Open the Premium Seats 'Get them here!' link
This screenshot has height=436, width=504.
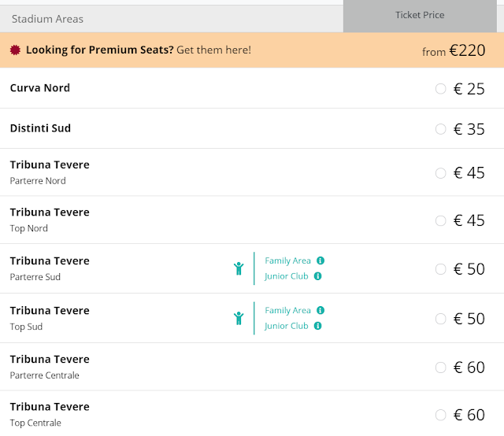pyautogui.click(x=213, y=50)
